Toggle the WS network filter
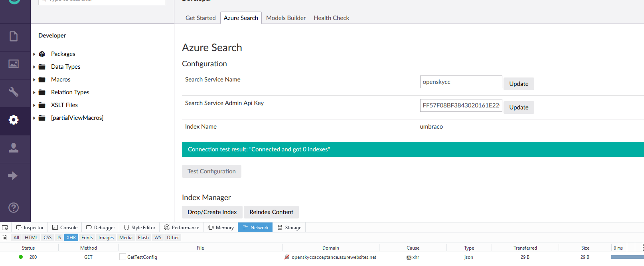The image size is (644, 266). tap(158, 238)
